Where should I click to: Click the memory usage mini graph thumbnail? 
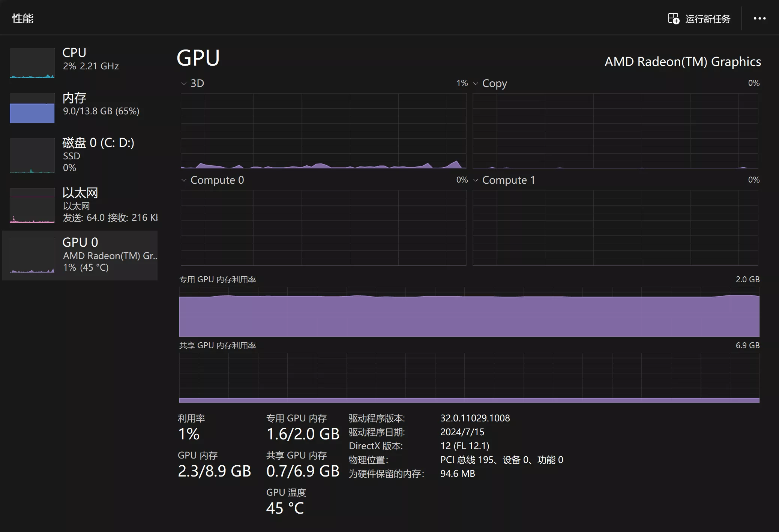32,108
